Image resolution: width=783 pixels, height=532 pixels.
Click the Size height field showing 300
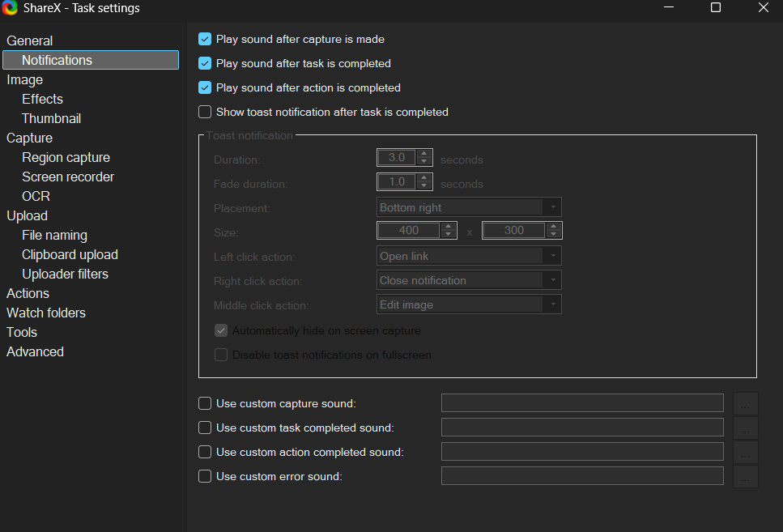coord(514,230)
